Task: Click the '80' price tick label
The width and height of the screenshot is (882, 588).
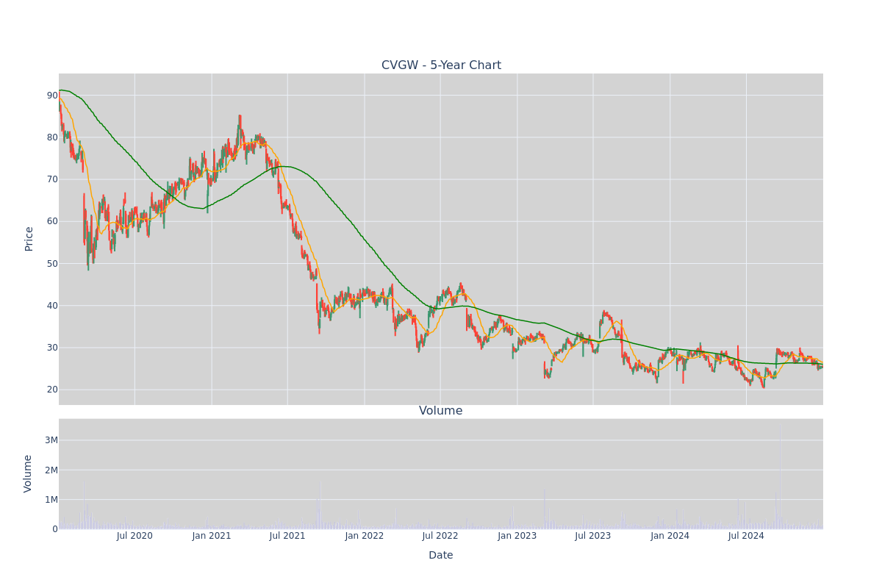Action: (x=52, y=137)
